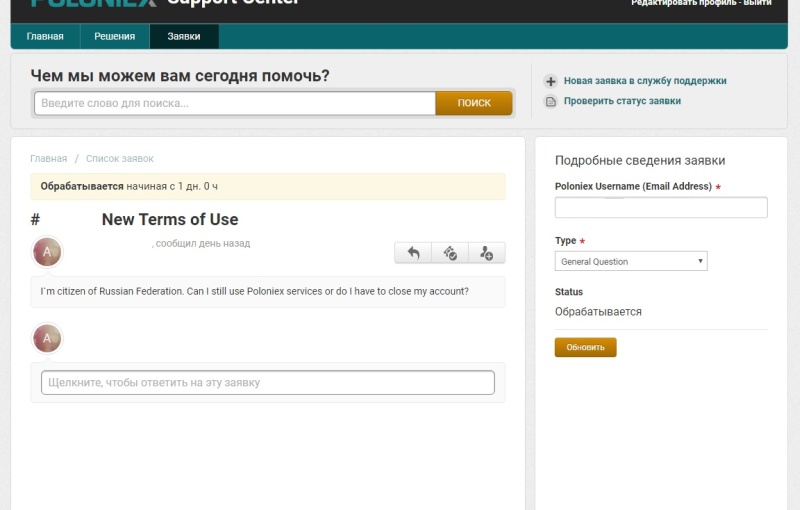Open the Решения navigation tab
The height and width of the screenshot is (510, 800).
pos(115,36)
